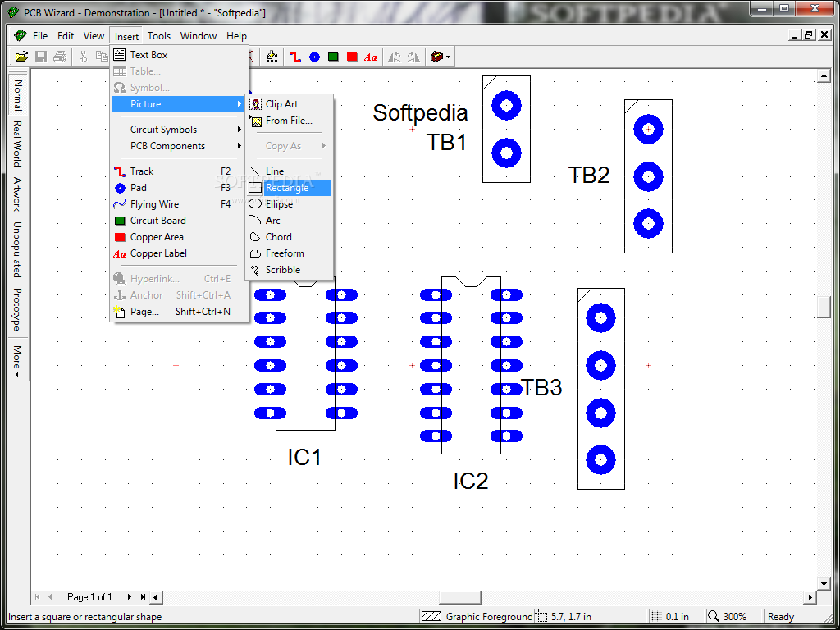Click the Print toolbar icon
Screen dimensions: 840x630
(59, 57)
